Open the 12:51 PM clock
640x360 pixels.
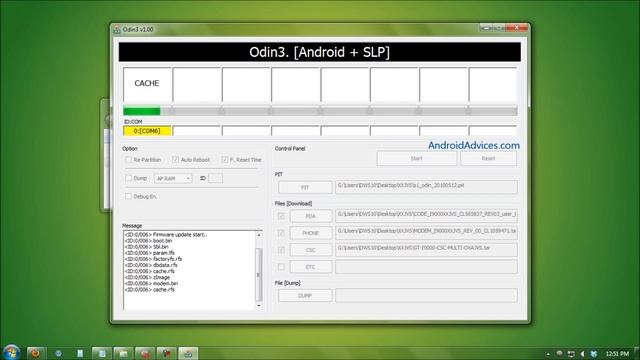click(617, 354)
